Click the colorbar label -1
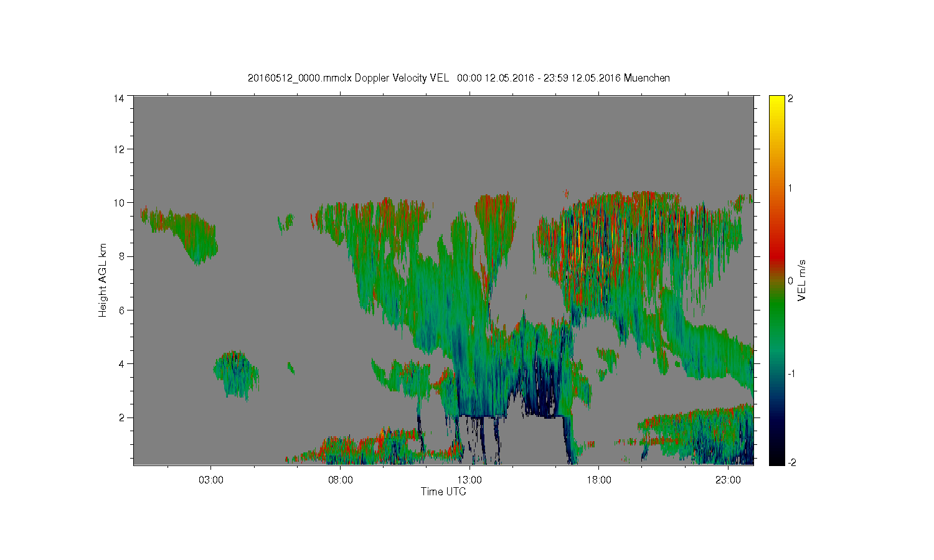 [x=790, y=373]
